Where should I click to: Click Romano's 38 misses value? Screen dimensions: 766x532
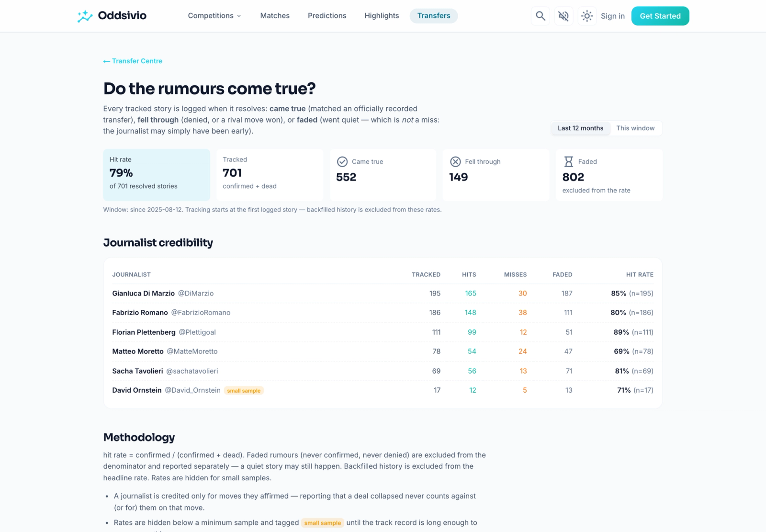pyautogui.click(x=522, y=313)
